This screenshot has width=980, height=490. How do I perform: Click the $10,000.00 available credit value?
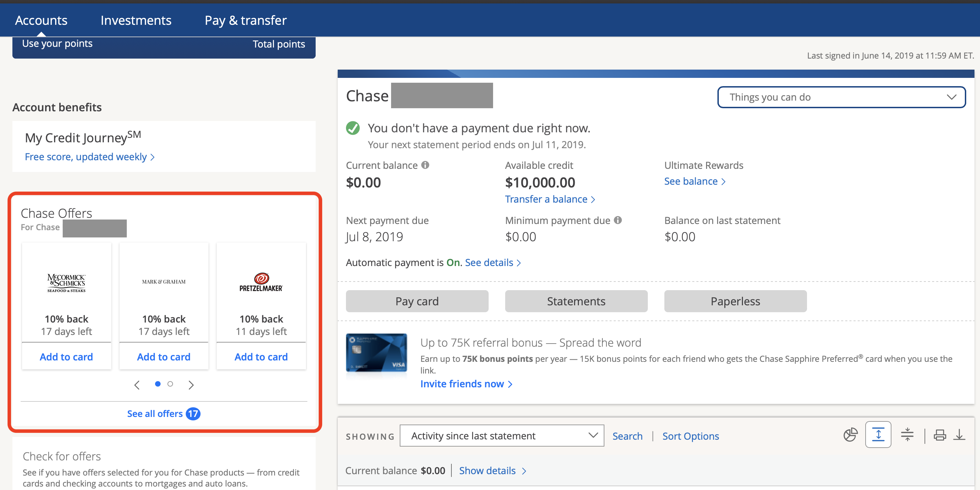(x=540, y=182)
